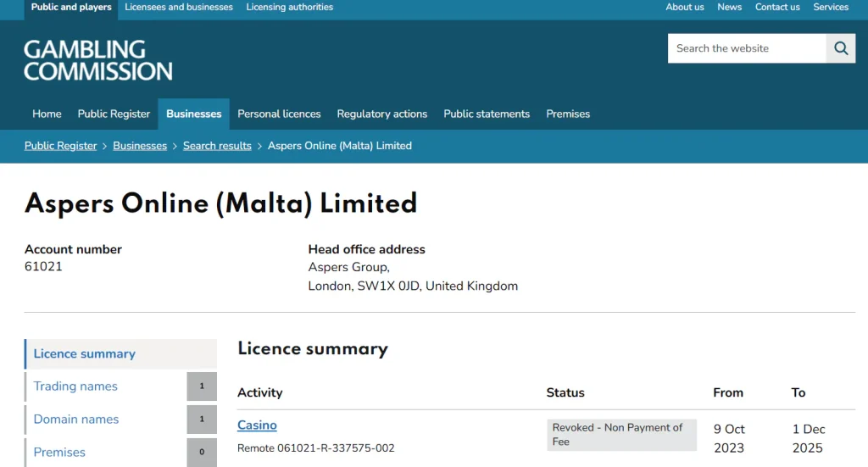Open Domain names in side menu

[75, 420]
